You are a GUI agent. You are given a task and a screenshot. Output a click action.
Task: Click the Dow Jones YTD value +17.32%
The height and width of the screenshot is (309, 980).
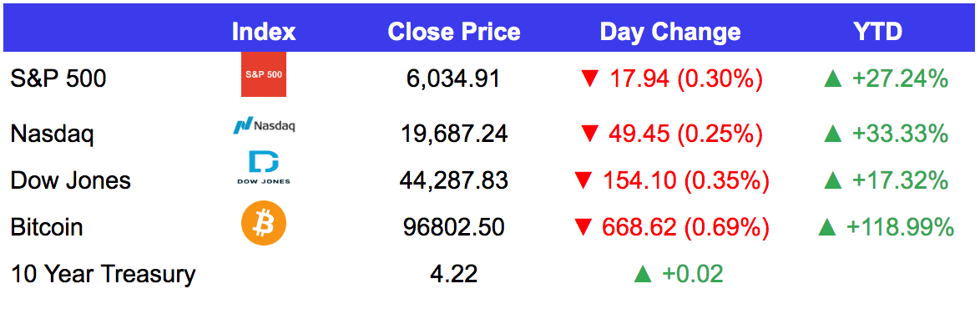tap(899, 180)
